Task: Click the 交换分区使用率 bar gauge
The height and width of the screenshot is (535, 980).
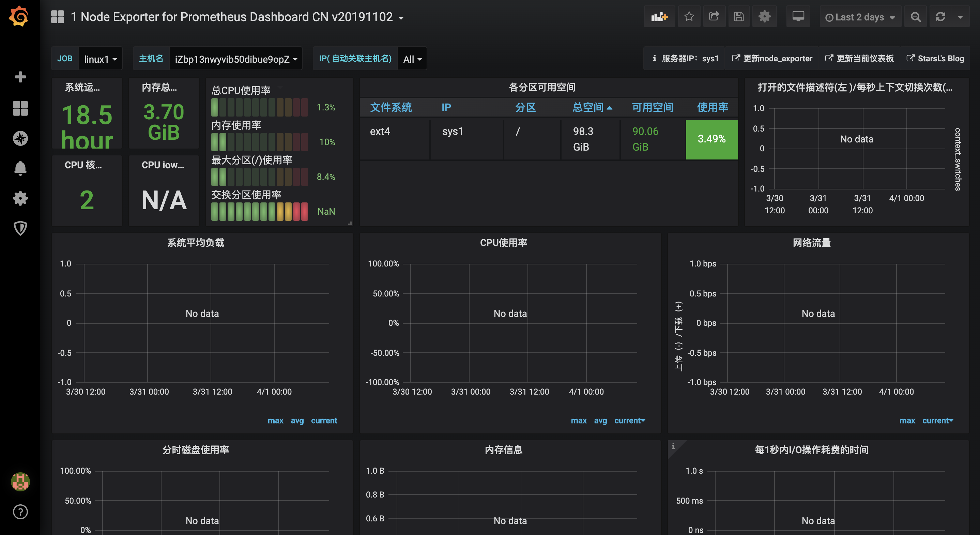Action: [260, 212]
